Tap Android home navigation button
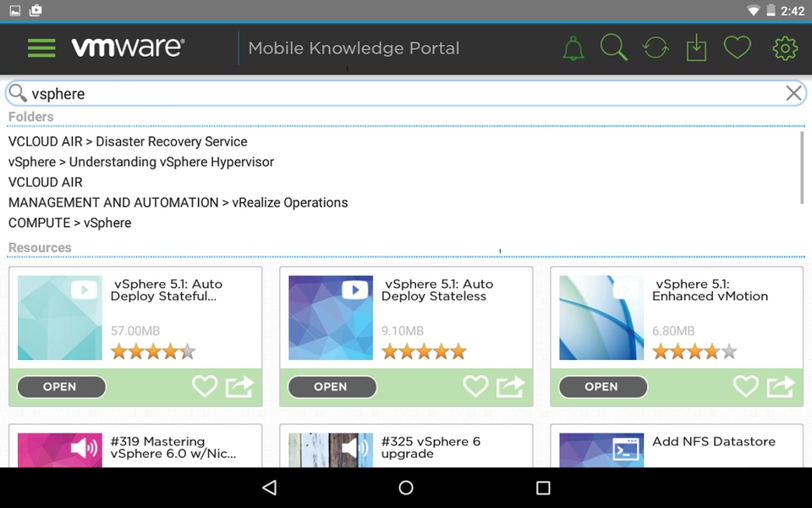The width and height of the screenshot is (812, 508). pyautogui.click(x=406, y=488)
